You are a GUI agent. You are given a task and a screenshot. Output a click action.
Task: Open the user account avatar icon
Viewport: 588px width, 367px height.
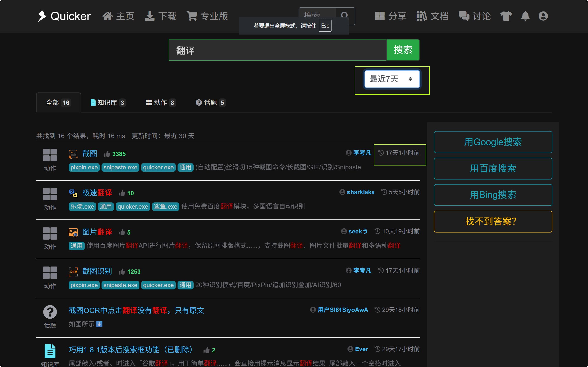coord(543,16)
